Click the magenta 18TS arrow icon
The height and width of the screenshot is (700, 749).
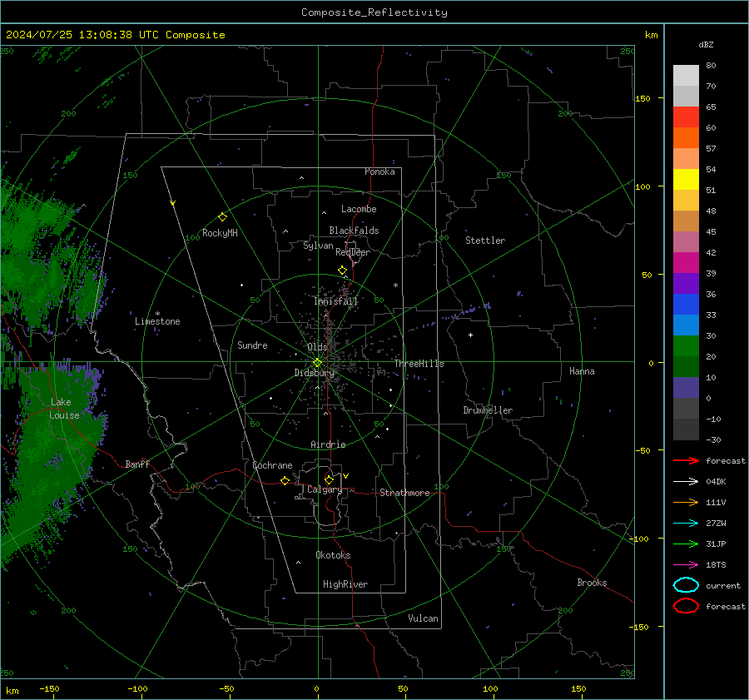(686, 565)
